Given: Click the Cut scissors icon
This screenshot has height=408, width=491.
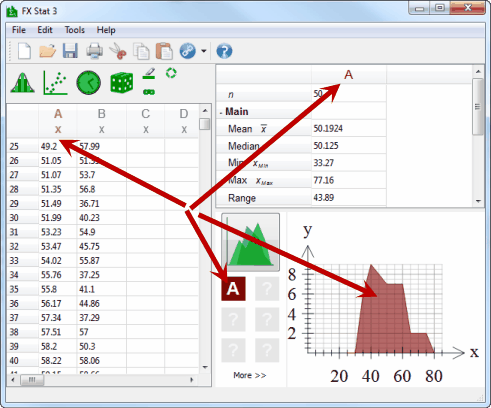Looking at the screenshot, I should tap(118, 51).
